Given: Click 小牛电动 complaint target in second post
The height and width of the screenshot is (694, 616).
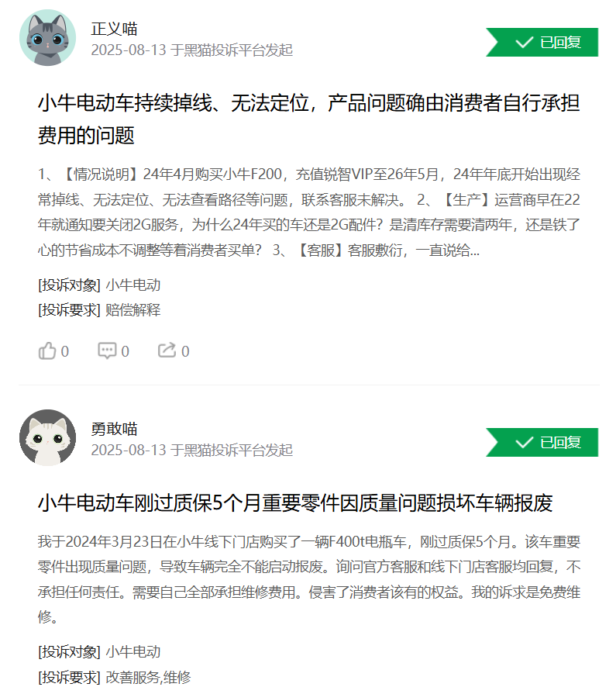Looking at the screenshot, I should pos(133,652).
